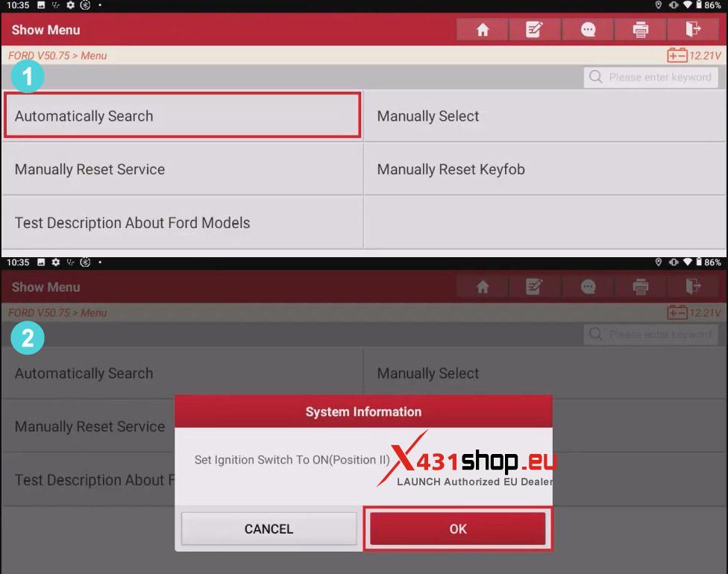Tap the dimmed exit icon behind the dialog

(x=693, y=287)
